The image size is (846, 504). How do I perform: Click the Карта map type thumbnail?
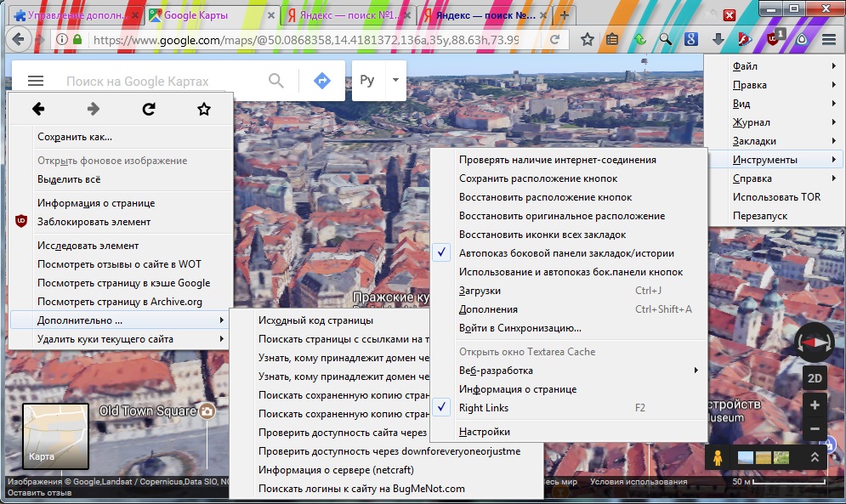(55, 436)
